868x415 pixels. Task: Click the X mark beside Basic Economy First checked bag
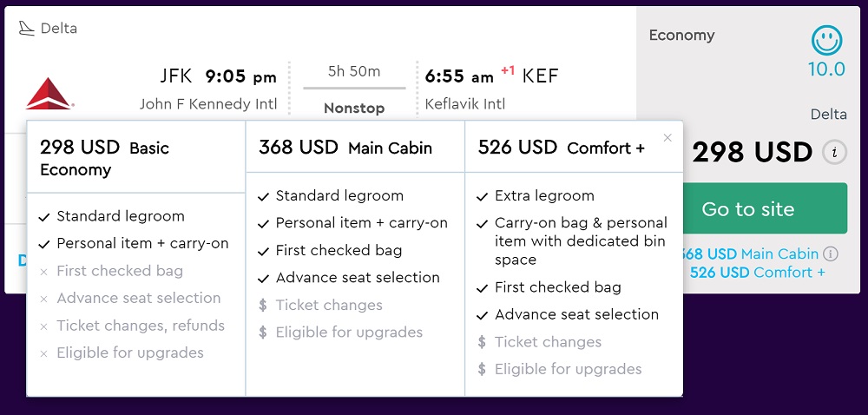point(43,272)
